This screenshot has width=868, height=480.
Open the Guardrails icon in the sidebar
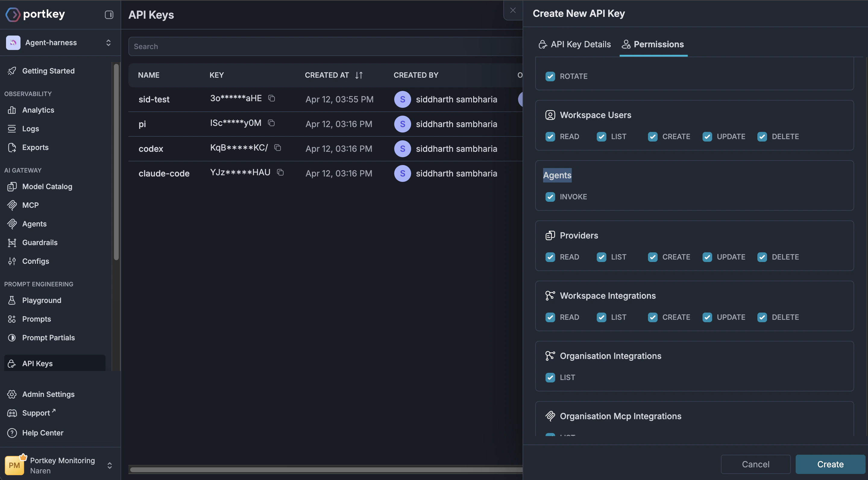12,242
